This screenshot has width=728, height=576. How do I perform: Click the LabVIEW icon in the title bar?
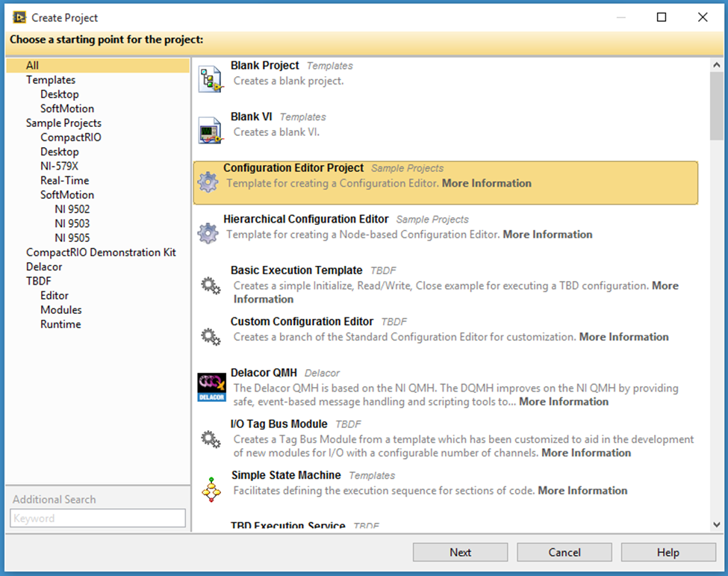coord(19,18)
